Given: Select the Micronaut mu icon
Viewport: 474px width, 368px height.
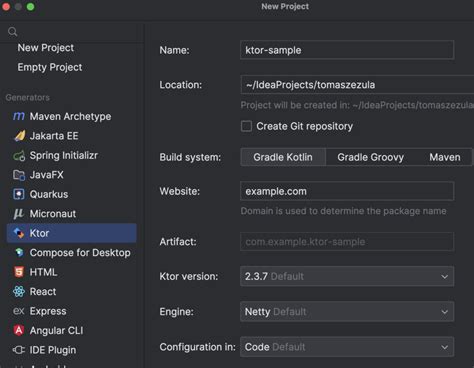Looking at the screenshot, I should (19, 214).
